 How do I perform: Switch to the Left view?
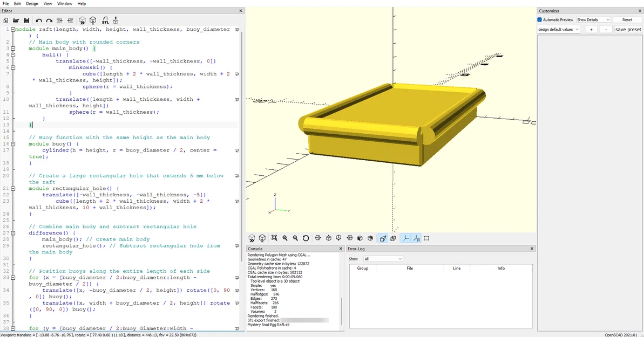[x=349, y=238]
